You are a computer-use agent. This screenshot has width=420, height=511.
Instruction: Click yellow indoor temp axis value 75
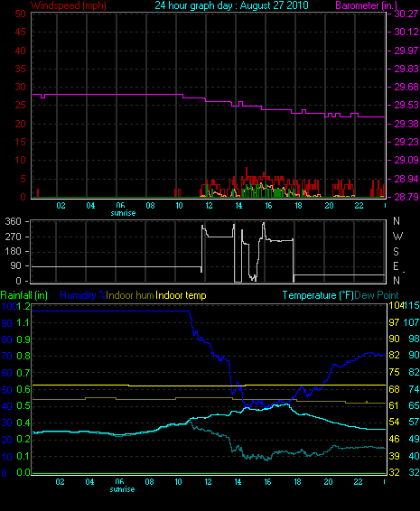tap(394, 372)
